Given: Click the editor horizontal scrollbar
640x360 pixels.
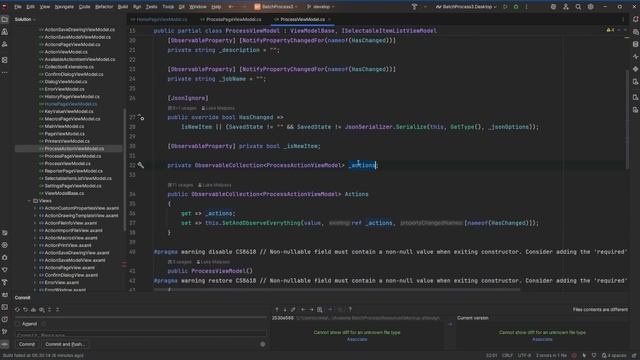Looking at the screenshot, I should click(x=337, y=289).
